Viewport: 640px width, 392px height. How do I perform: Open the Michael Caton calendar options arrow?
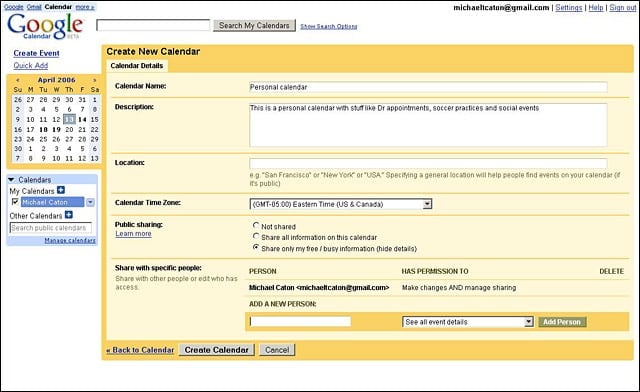point(90,202)
